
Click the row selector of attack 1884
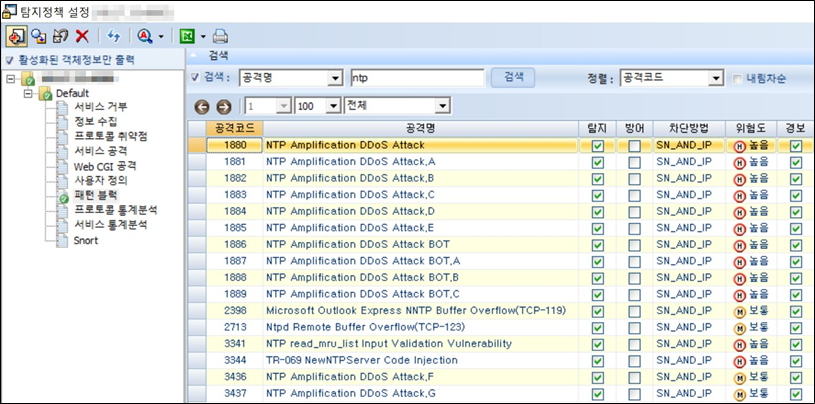click(196, 212)
